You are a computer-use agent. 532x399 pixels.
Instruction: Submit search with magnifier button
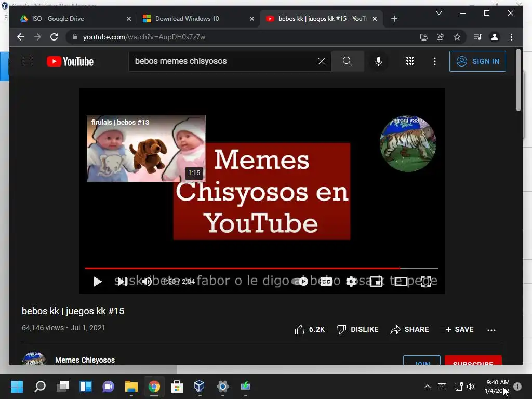[348, 61]
